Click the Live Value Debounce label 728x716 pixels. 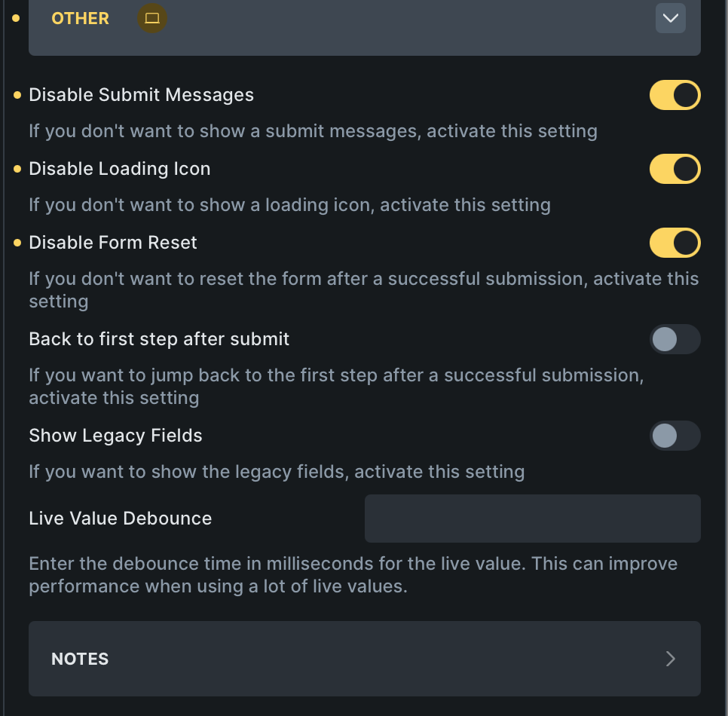tap(120, 519)
